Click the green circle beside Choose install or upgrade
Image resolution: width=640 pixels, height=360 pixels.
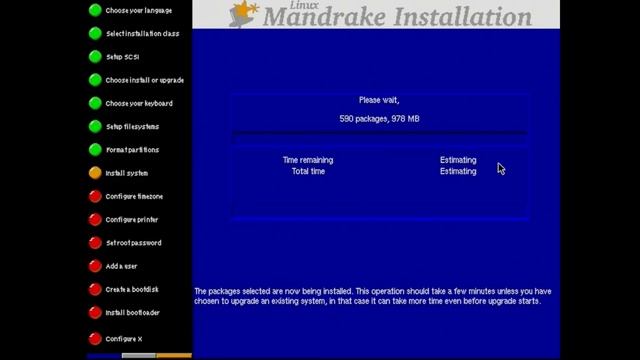95,80
